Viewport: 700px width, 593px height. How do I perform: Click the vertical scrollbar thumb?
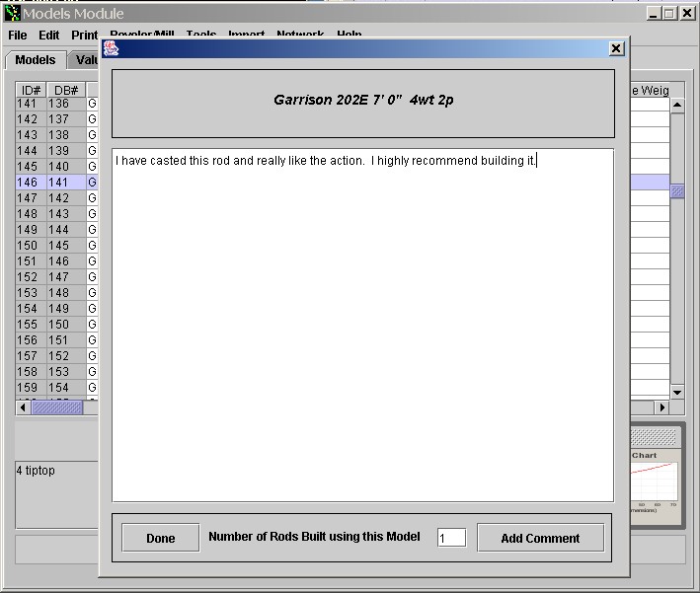click(677, 191)
